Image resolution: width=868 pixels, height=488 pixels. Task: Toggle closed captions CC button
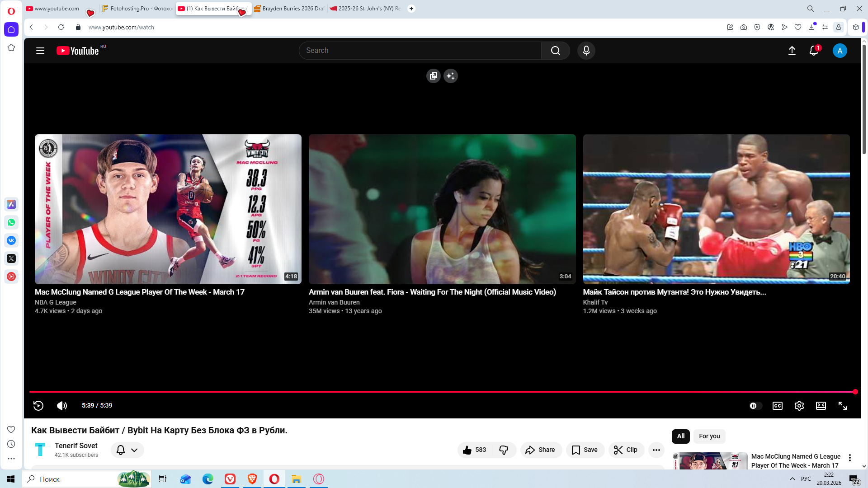tap(777, 406)
